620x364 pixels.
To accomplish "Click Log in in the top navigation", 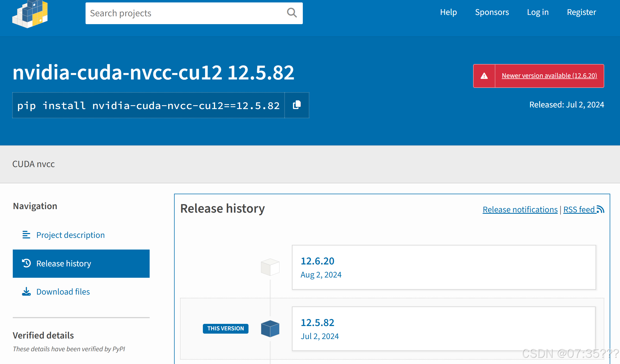I will [538, 12].
